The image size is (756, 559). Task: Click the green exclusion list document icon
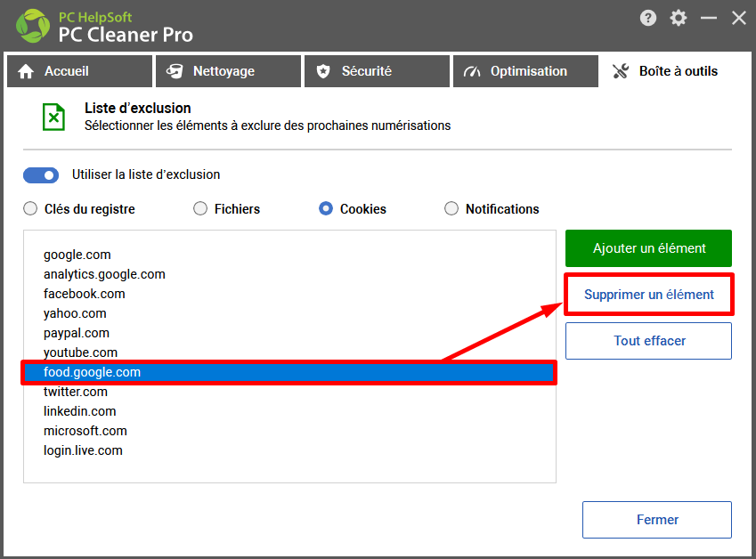(53, 117)
